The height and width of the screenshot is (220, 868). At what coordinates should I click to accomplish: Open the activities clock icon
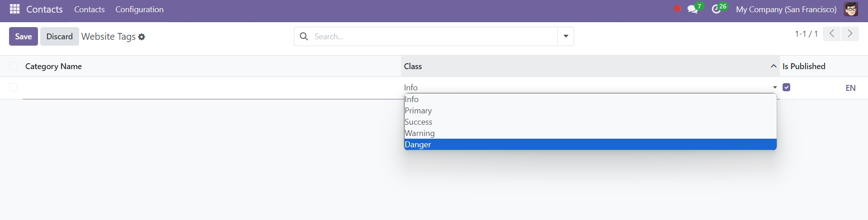pos(716,9)
